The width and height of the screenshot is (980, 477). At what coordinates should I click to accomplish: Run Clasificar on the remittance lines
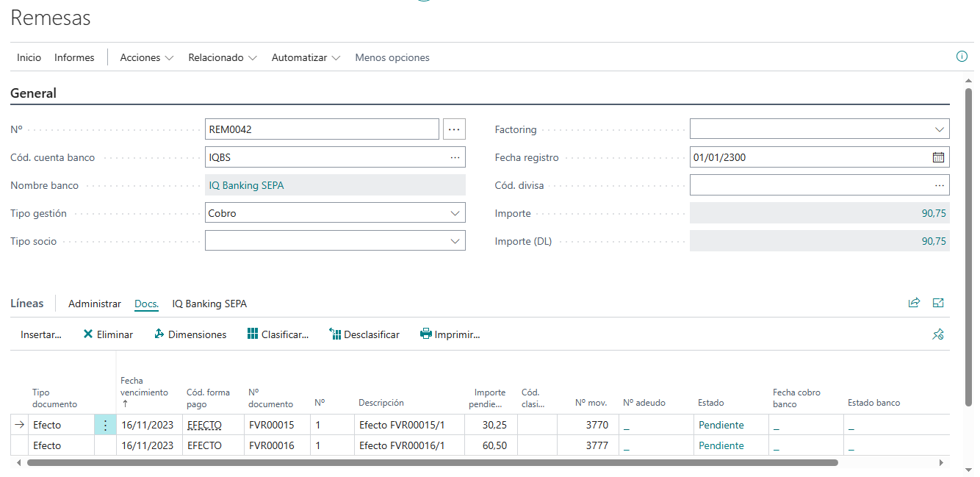point(278,334)
